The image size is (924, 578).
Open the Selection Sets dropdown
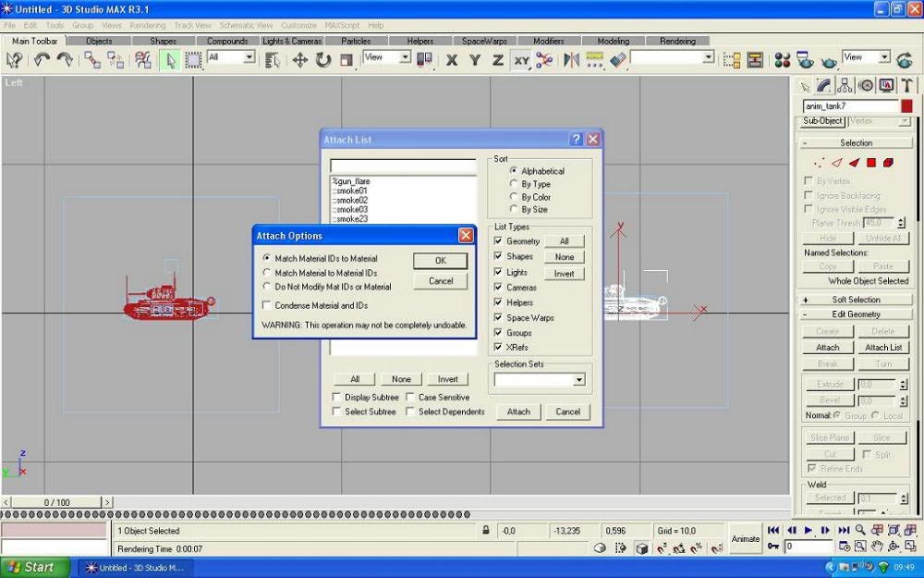[578, 379]
